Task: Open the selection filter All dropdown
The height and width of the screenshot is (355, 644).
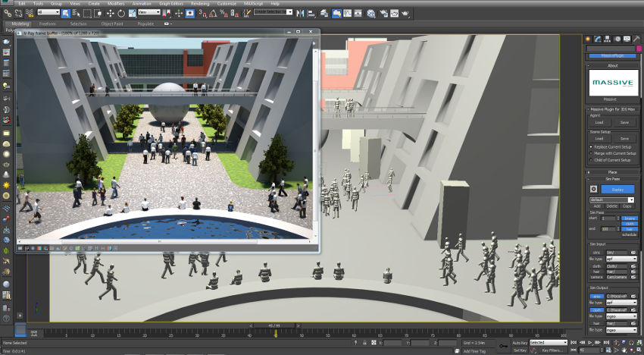Action: tap(49, 13)
